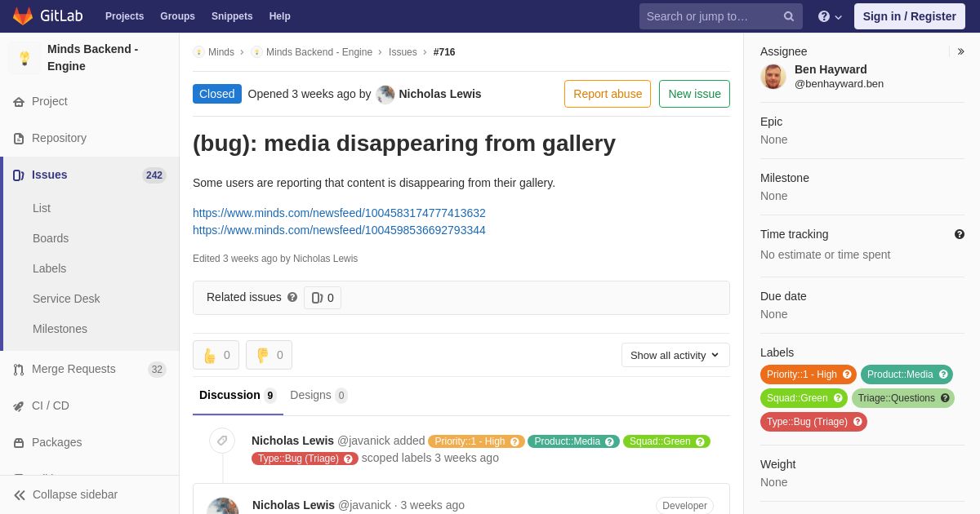
Task: Click the help icon on Type::Bug (Triage) sidebar label
Action: tap(857, 422)
